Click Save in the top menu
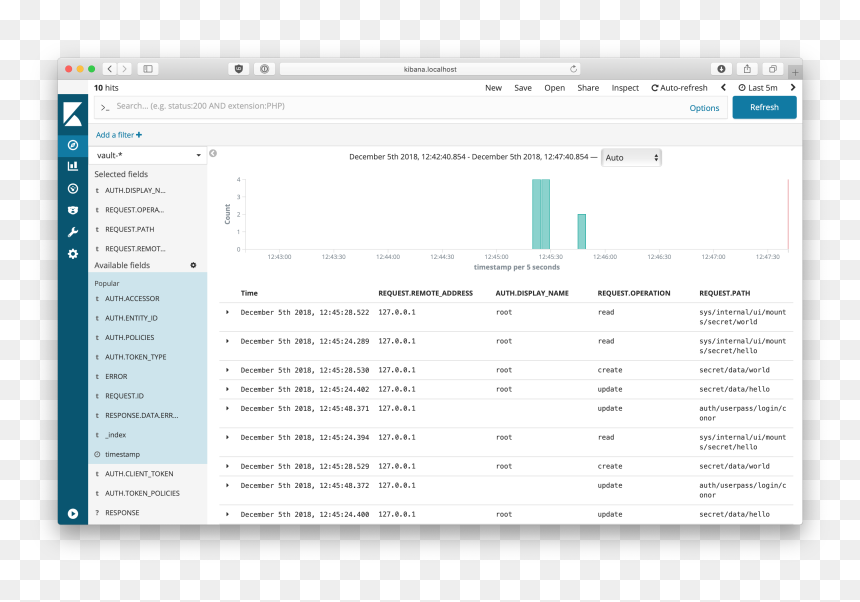Viewport: 860px width, 602px height. point(523,88)
